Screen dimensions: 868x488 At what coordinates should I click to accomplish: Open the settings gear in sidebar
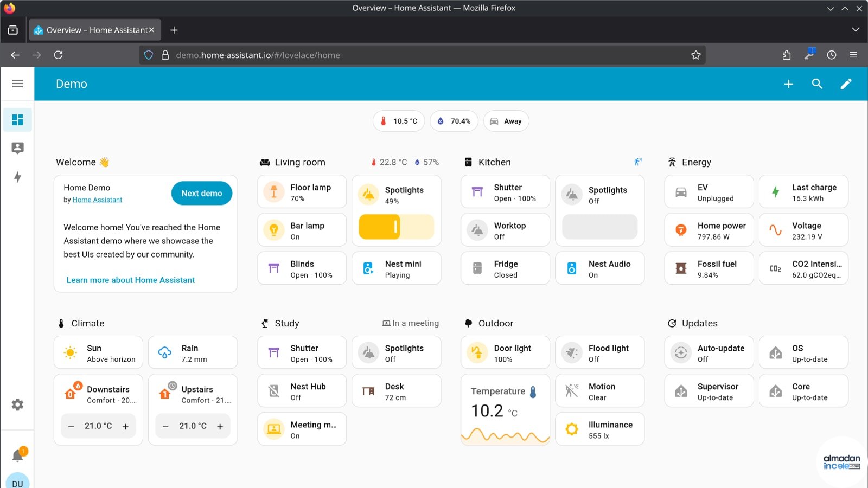[x=17, y=404]
